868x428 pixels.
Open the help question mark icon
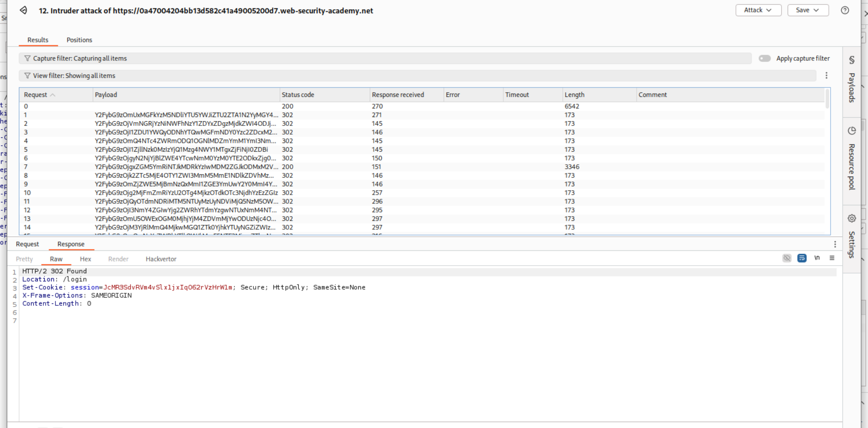coord(844,10)
